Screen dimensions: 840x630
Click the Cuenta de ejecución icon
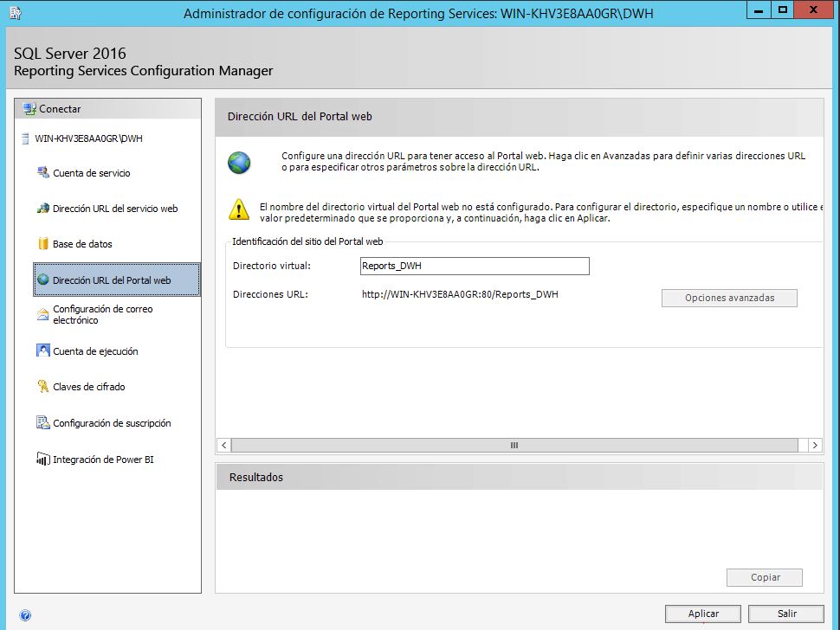[43, 351]
